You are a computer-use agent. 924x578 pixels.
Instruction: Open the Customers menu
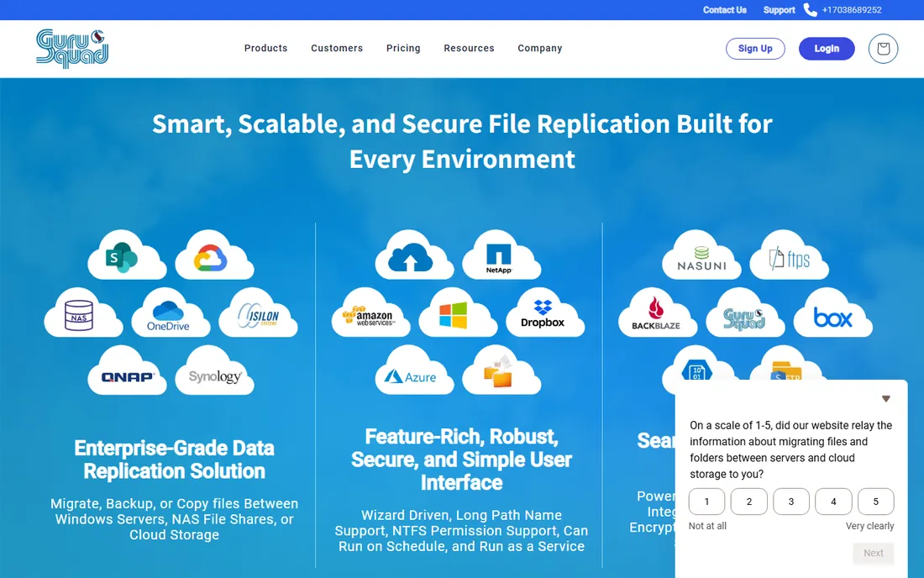tap(337, 49)
